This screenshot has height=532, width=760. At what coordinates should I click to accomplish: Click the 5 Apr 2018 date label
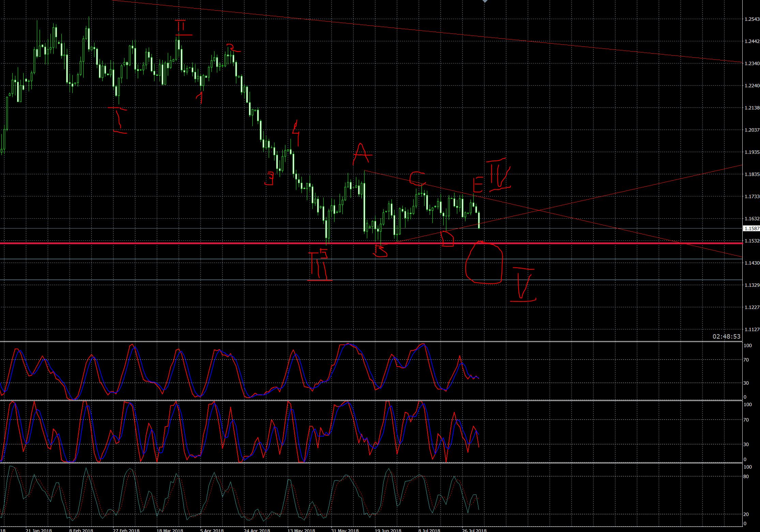212,530
